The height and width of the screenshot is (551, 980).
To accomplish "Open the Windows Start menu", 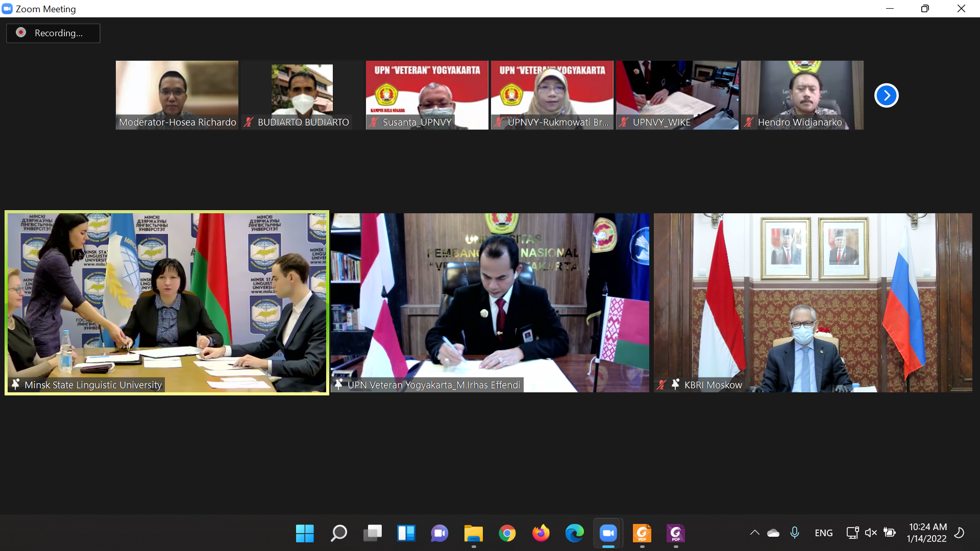I will tap(305, 533).
